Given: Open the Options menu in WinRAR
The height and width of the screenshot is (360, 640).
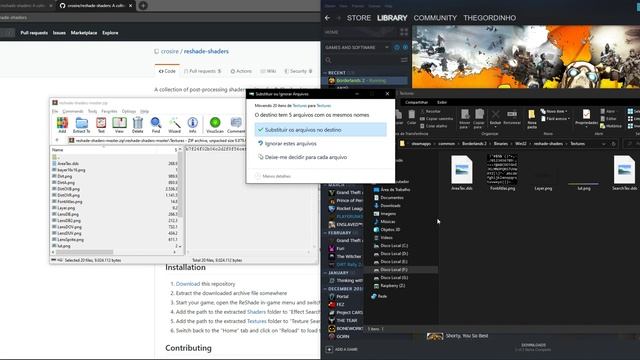Looking at the screenshot, I should pyautogui.click(x=129, y=111).
